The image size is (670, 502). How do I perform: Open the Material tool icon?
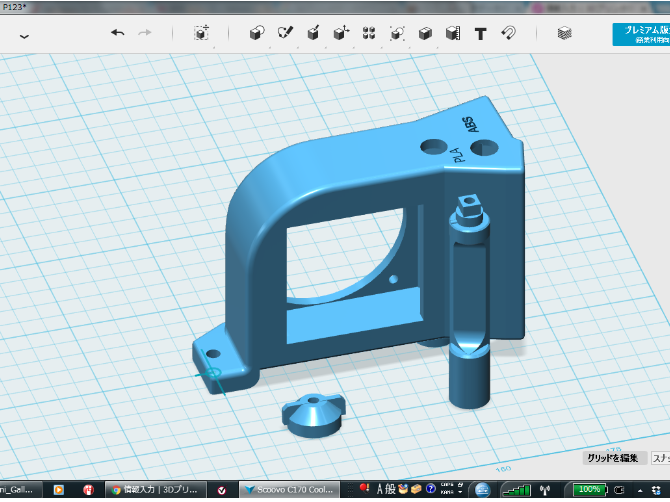565,33
